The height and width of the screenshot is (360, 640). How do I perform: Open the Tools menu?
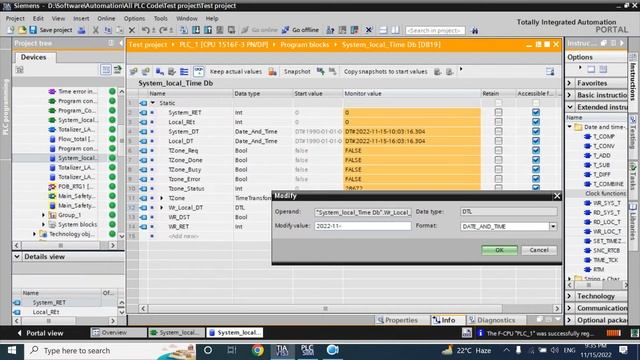point(160,18)
